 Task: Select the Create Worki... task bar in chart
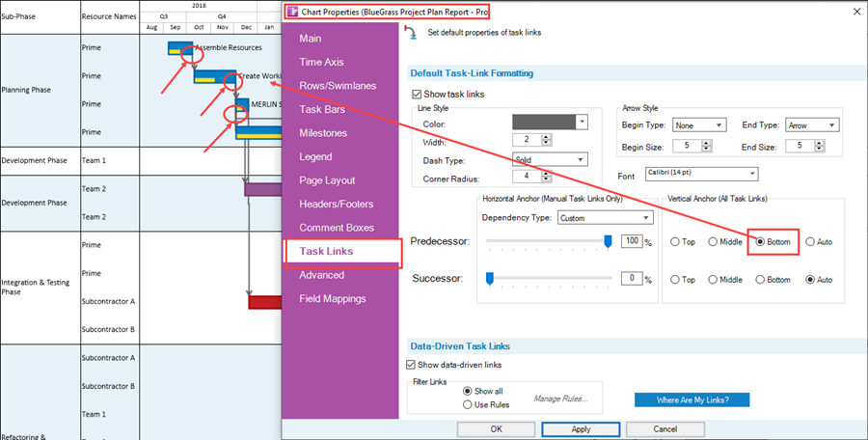215,76
